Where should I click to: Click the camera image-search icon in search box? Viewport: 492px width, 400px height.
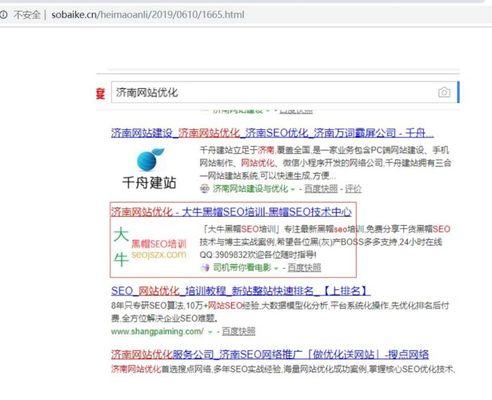444,92
